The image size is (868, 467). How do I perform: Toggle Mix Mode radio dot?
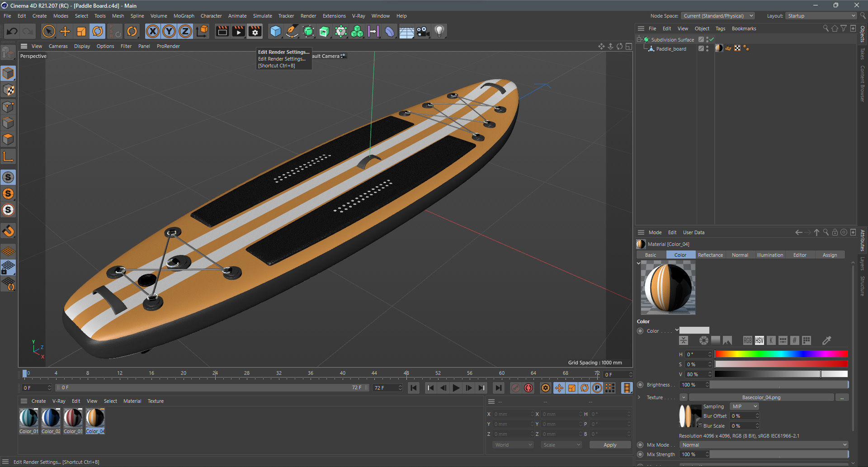[640, 445]
